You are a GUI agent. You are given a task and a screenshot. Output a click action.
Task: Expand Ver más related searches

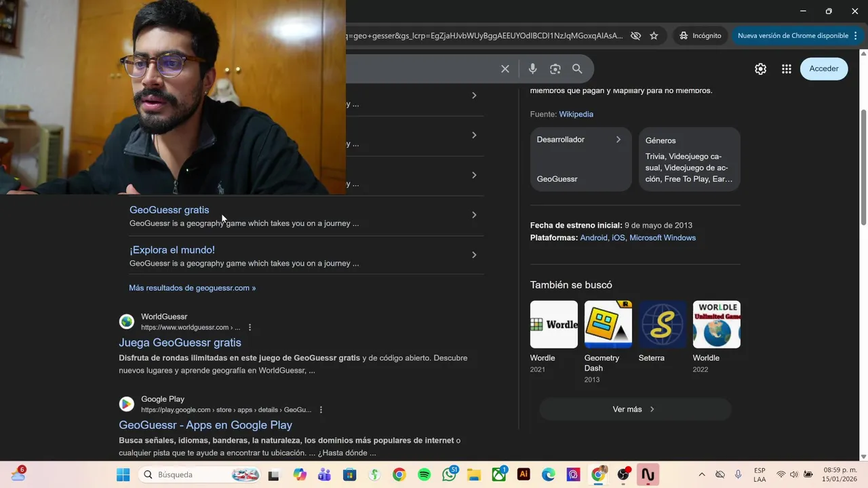point(635,409)
